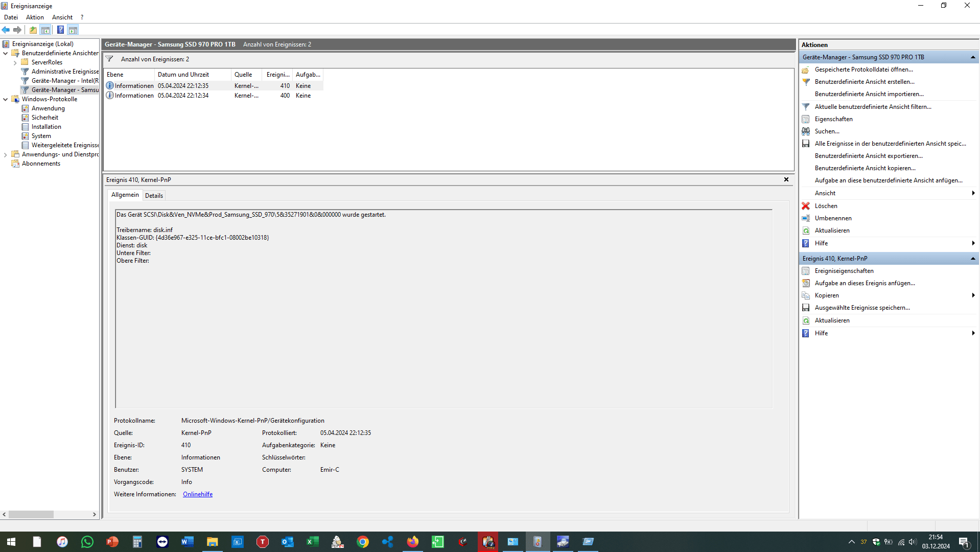The width and height of the screenshot is (980, 552).
Task: Toggle the console tree toolbar icon
Action: click(x=45, y=30)
